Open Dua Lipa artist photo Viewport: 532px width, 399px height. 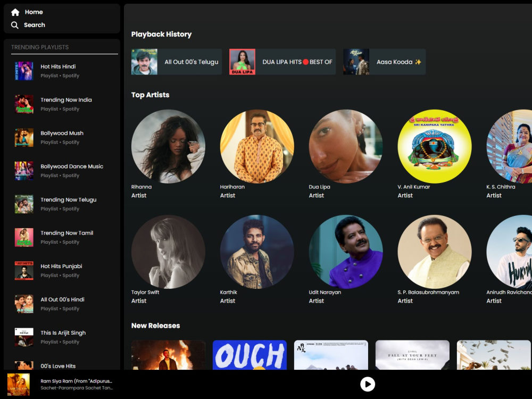346,146
